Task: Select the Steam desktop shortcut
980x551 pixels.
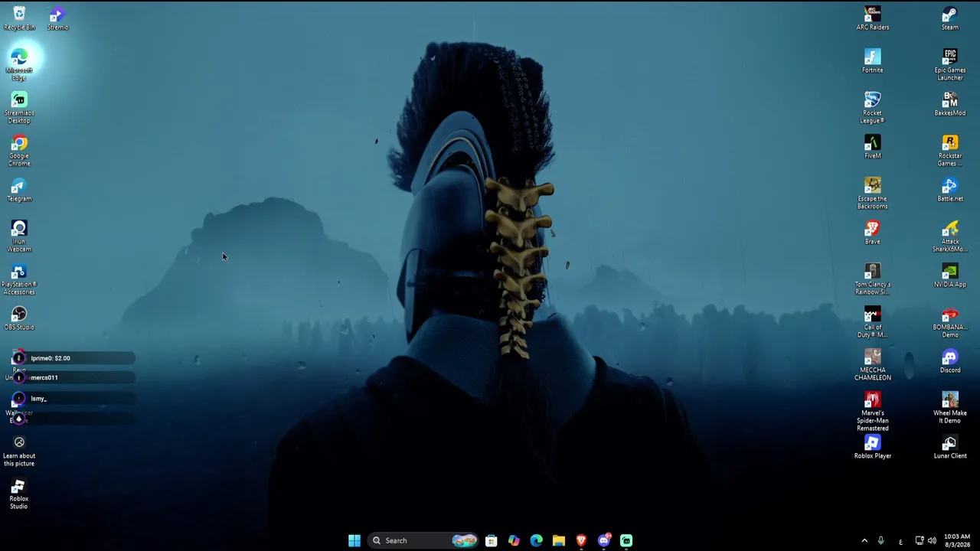Action: pyautogui.click(x=950, y=18)
